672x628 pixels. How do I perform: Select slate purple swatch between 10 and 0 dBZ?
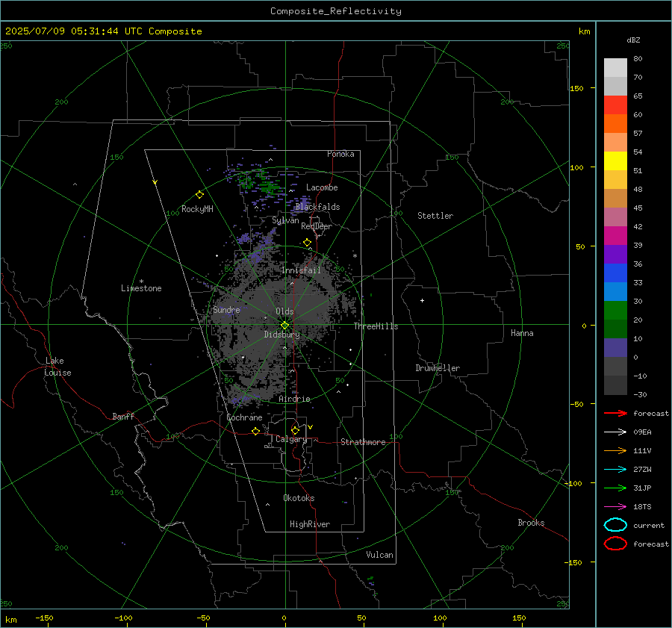615,348
